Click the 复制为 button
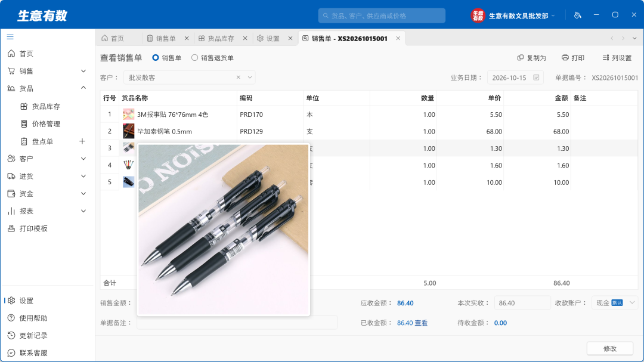Viewport: 644px width, 362px height. click(x=532, y=57)
